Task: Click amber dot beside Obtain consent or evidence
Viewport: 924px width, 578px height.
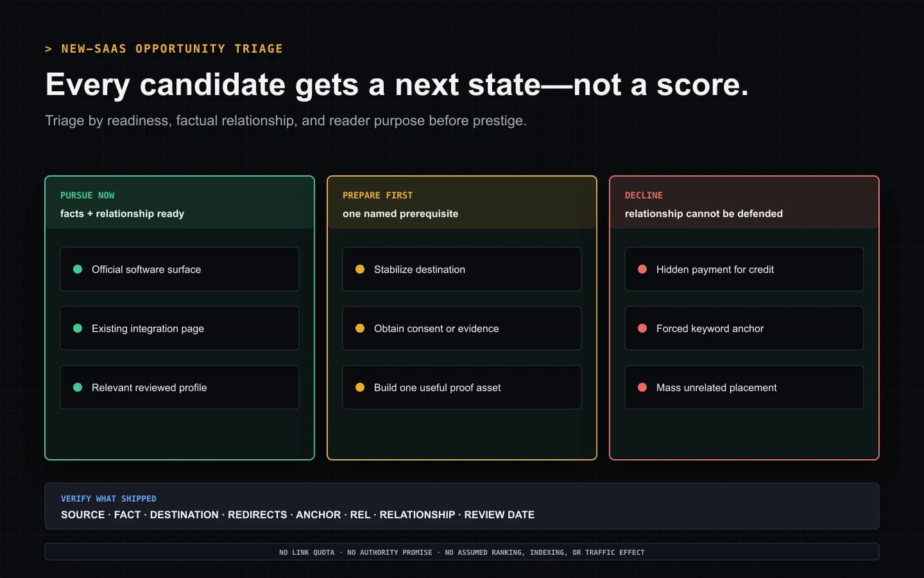Action: point(360,328)
